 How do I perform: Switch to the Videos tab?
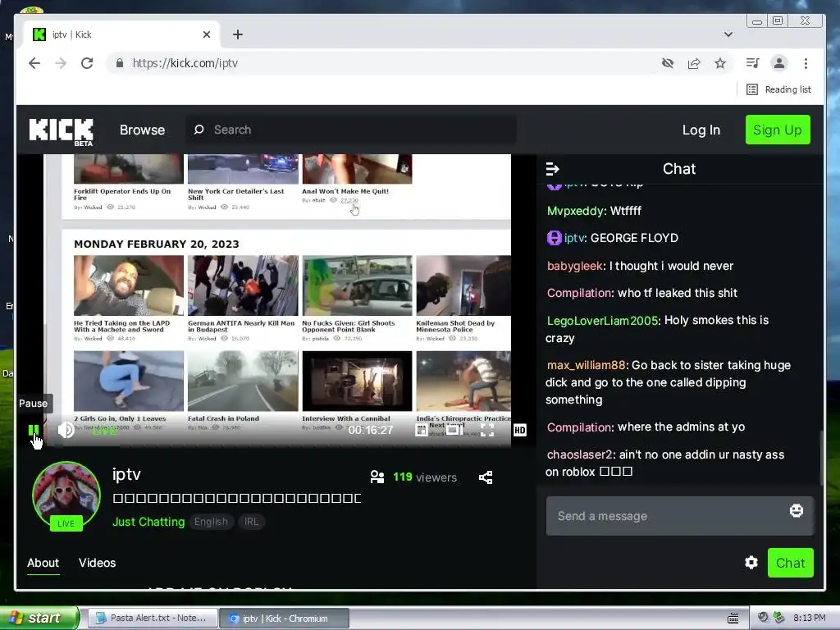point(97,563)
